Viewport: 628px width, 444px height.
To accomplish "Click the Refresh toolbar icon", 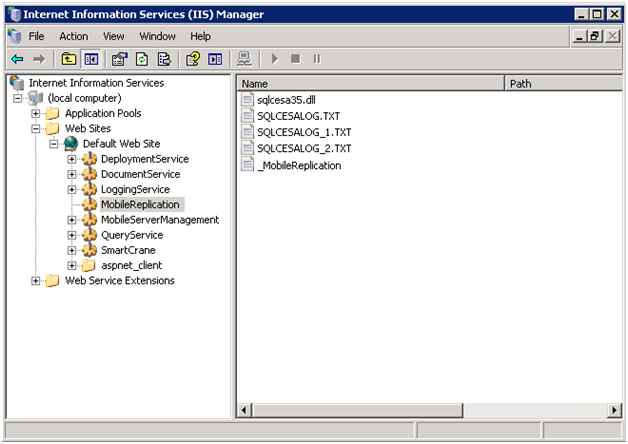I will pyautogui.click(x=142, y=59).
